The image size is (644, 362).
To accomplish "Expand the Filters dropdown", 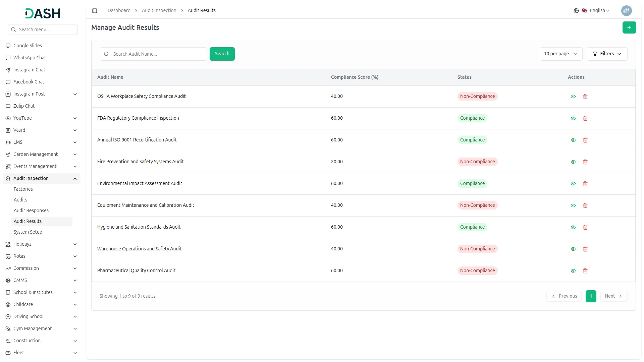I will pos(607,54).
